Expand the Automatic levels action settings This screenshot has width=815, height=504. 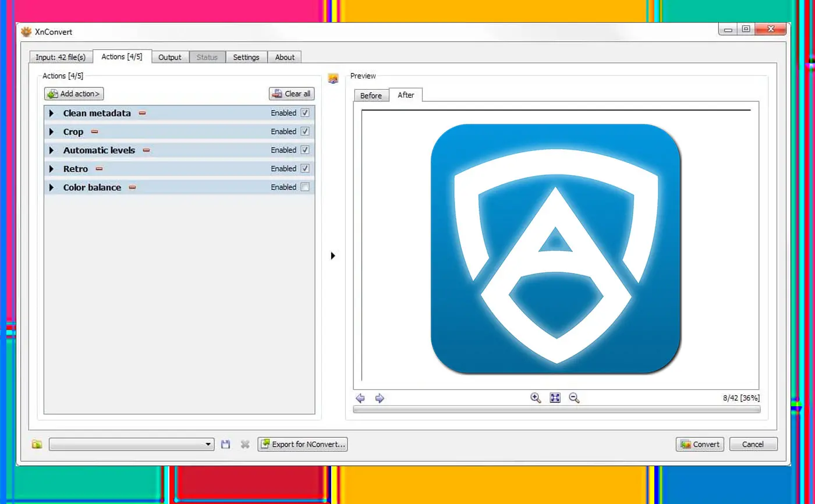tap(51, 150)
